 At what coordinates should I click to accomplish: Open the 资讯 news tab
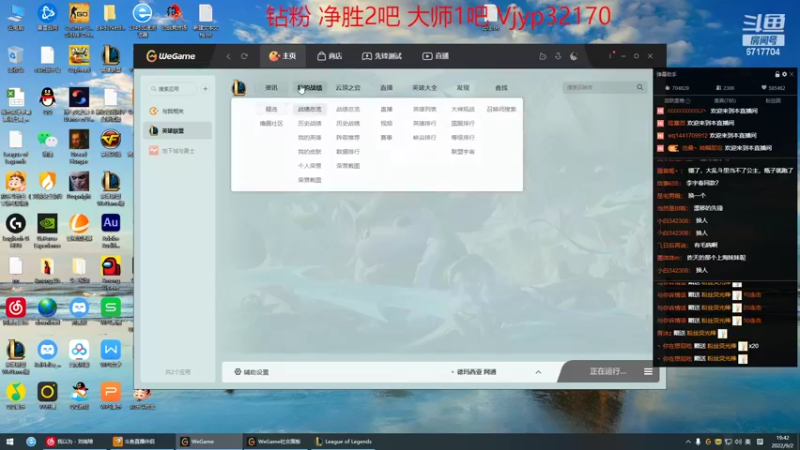click(x=271, y=88)
